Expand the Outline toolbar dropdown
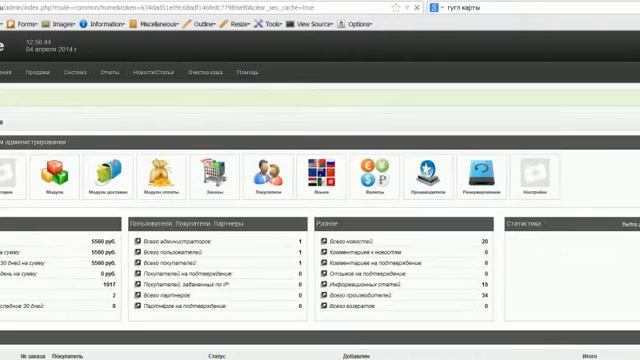640x360 pixels. pos(214,24)
